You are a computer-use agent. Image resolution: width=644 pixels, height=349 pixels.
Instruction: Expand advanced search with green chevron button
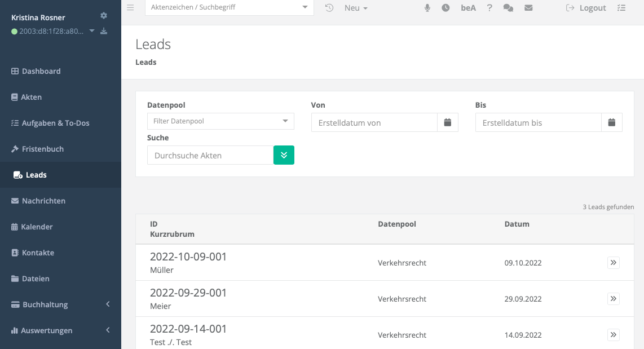[284, 155]
